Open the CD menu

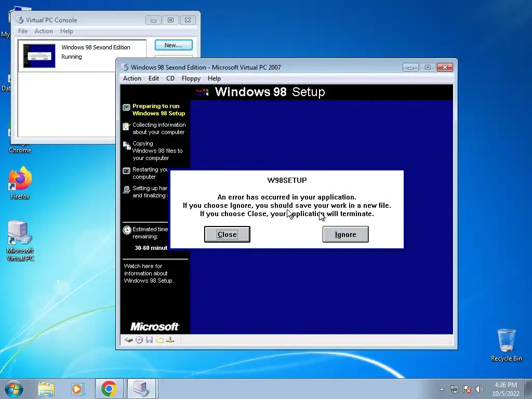click(x=170, y=78)
